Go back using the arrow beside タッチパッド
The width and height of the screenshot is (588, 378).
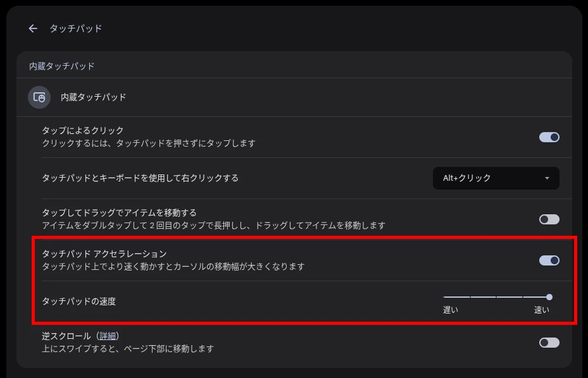click(x=33, y=28)
